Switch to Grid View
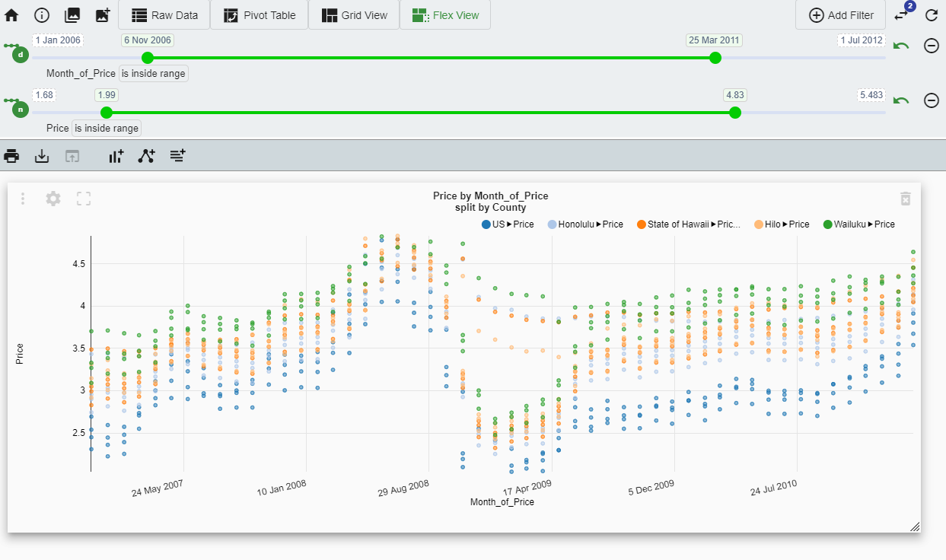Image resolution: width=946 pixels, height=560 pixels. (354, 15)
